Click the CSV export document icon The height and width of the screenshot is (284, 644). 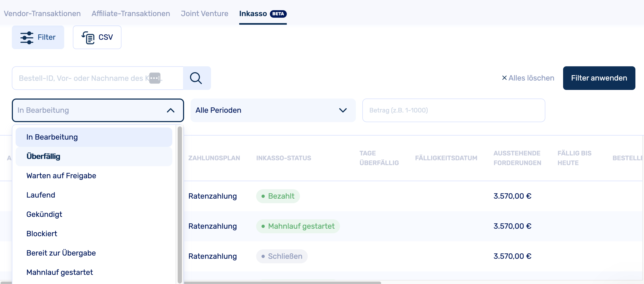88,38
